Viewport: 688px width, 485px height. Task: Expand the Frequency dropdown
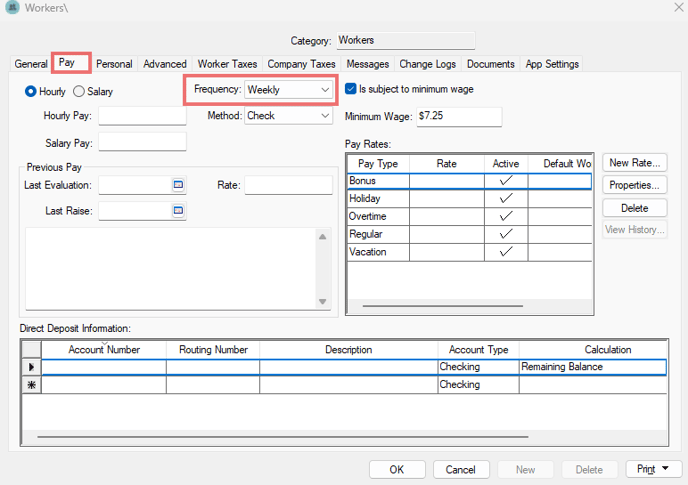(325, 90)
